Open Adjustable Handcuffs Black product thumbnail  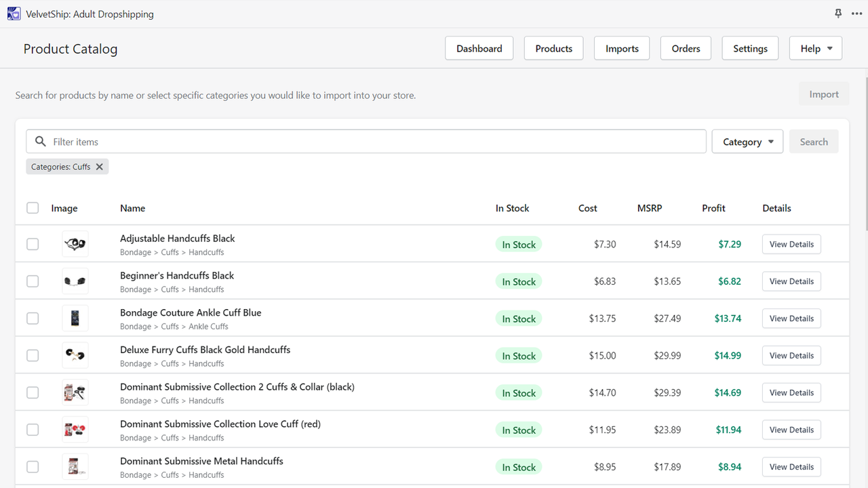click(75, 244)
